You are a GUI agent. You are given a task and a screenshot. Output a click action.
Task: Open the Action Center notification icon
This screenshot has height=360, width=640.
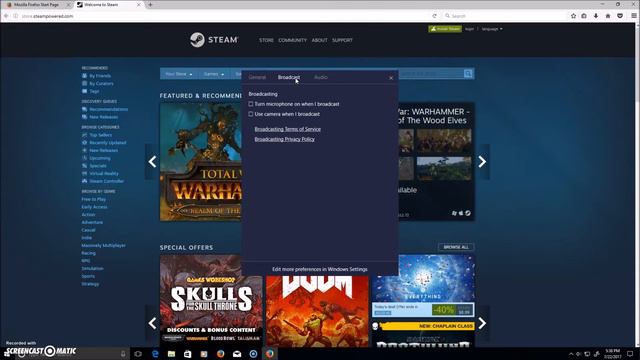point(630,354)
